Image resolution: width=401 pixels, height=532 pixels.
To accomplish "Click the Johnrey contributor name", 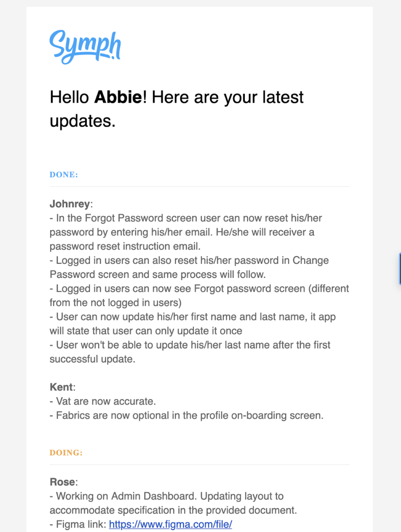I will [70, 204].
